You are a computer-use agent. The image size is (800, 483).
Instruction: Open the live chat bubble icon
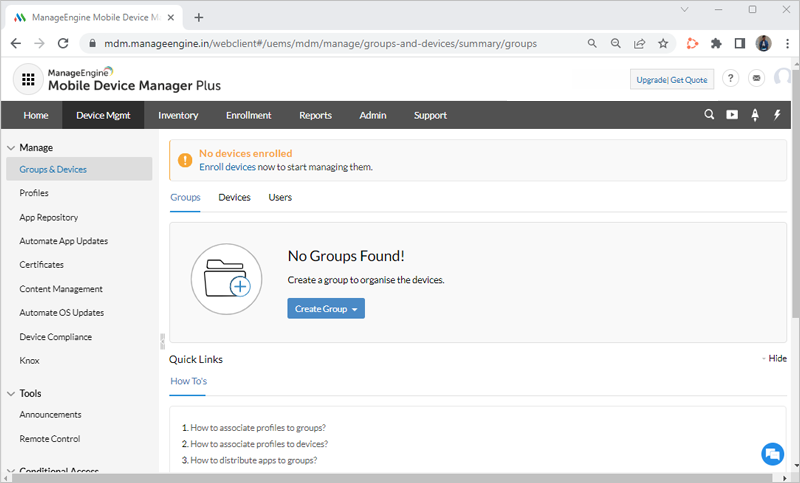click(x=771, y=454)
